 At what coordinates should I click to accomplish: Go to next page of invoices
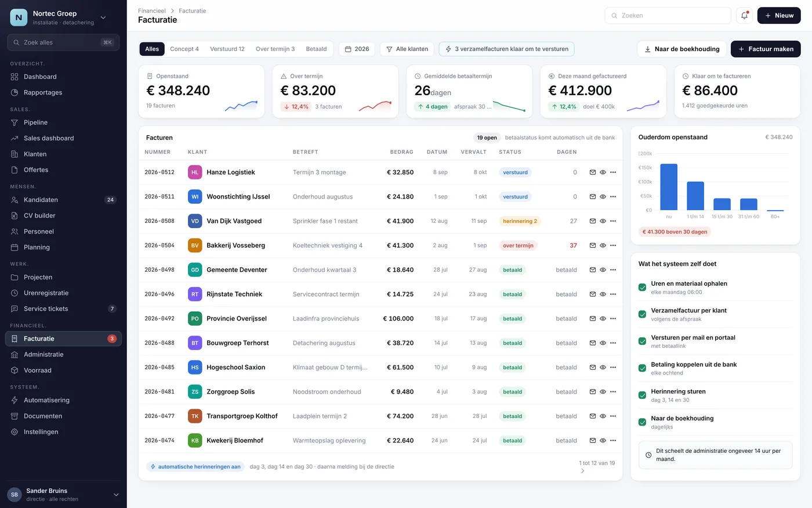click(583, 471)
